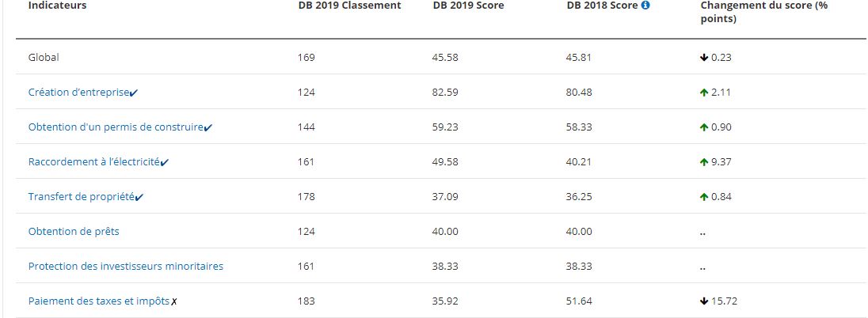This screenshot has width=868, height=318.
Task: Click the X mark after Paiement des taxes et impôts
Action: [x=174, y=301]
